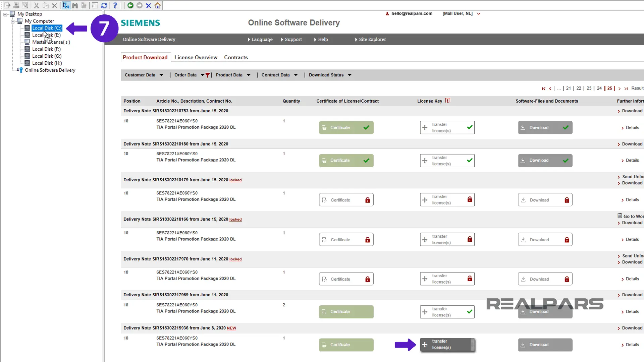Screen dimensions: 644x362
Task: Select the Product Download tab
Action: (x=145, y=58)
